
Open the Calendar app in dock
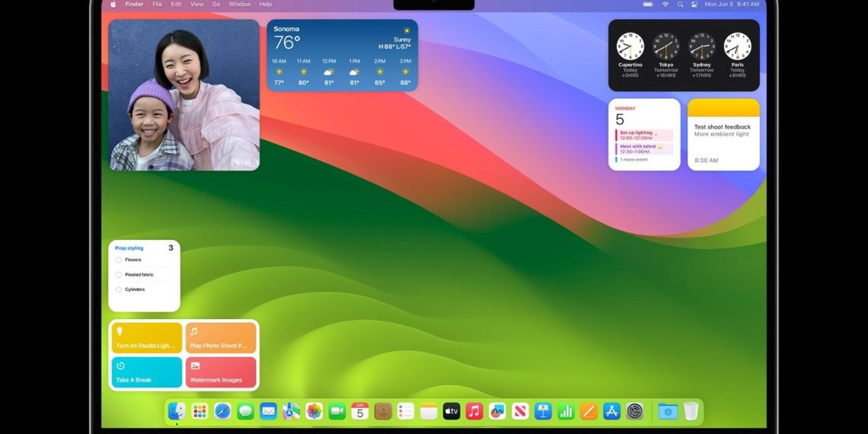(x=360, y=410)
